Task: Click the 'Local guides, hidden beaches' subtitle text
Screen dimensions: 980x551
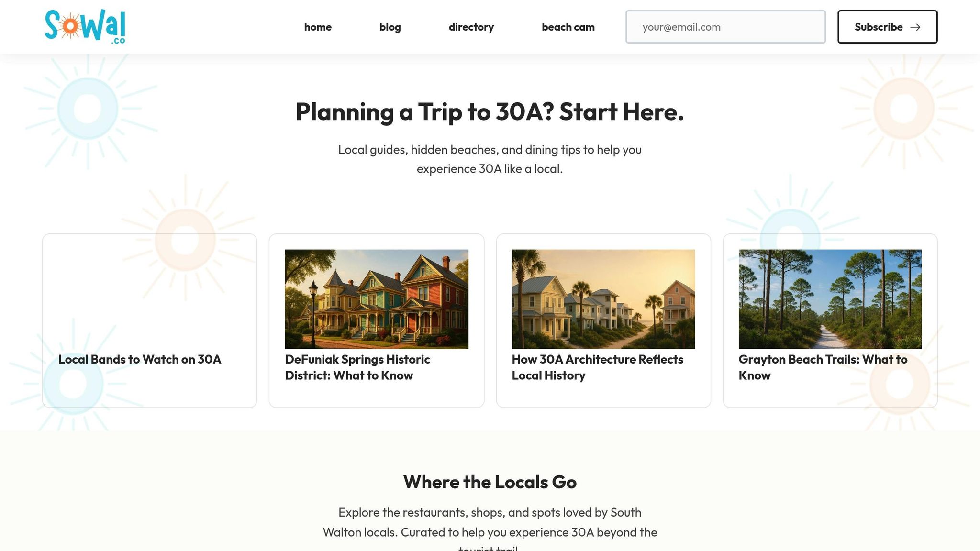Action: point(490,159)
